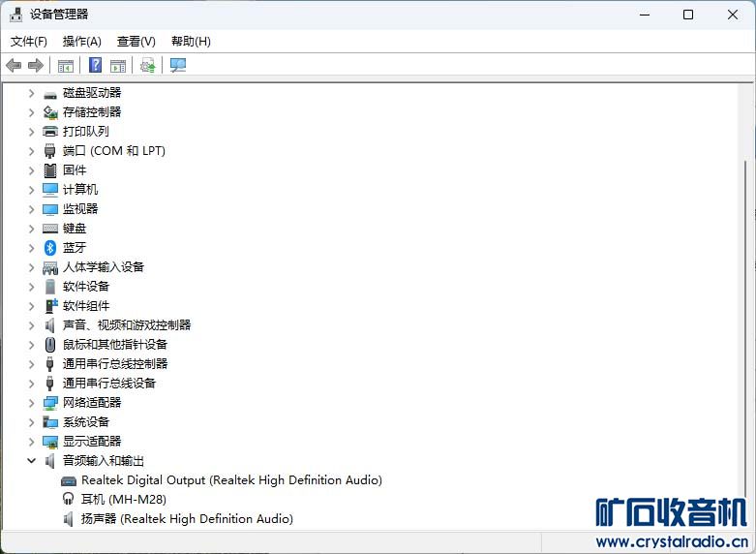Select the keyboard icon beside 键盘
Viewport: 756px width, 554px height.
point(50,229)
